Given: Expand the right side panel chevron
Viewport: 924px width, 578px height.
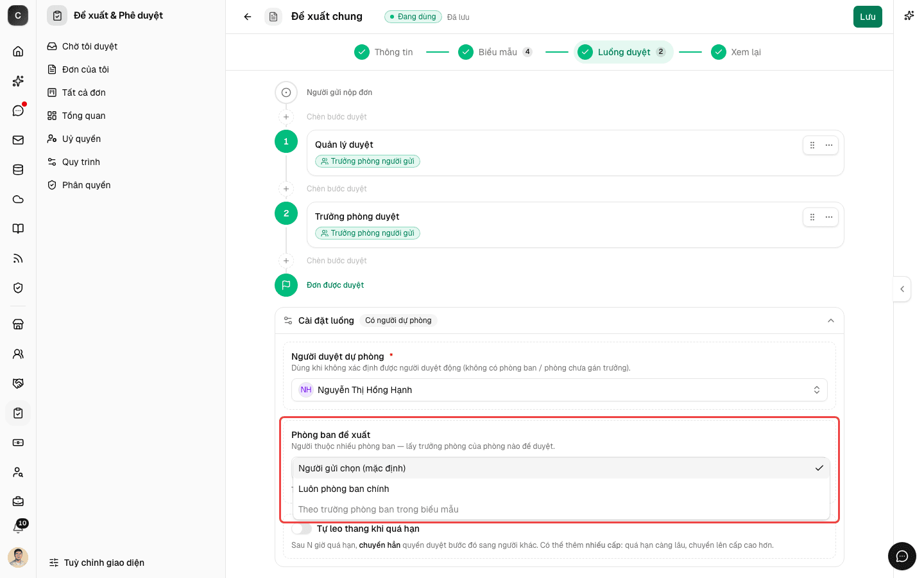Looking at the screenshot, I should [902, 289].
